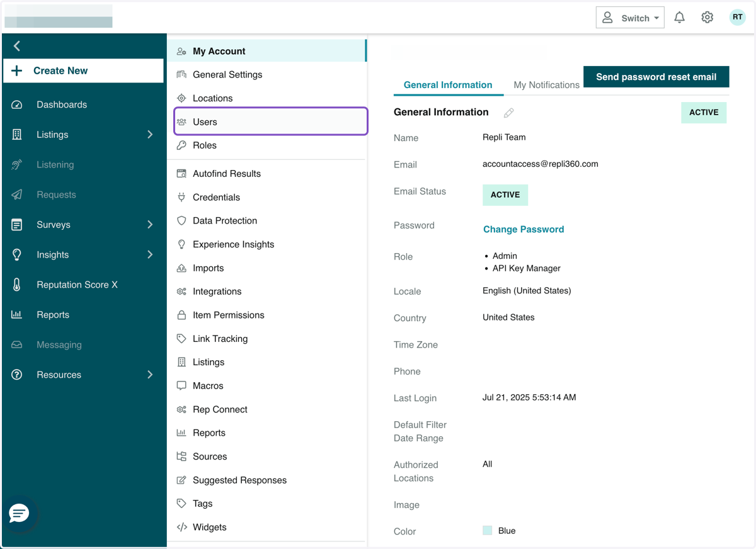Click the Resources question mark icon
Image resolution: width=756 pixels, height=549 pixels.
pyautogui.click(x=17, y=375)
